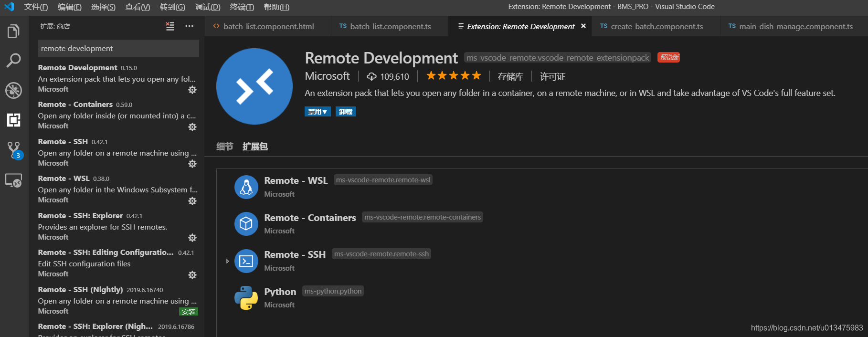Select Remote - SSH 0.42.1 in list
Viewport: 868px width, 337px height.
tap(117, 152)
